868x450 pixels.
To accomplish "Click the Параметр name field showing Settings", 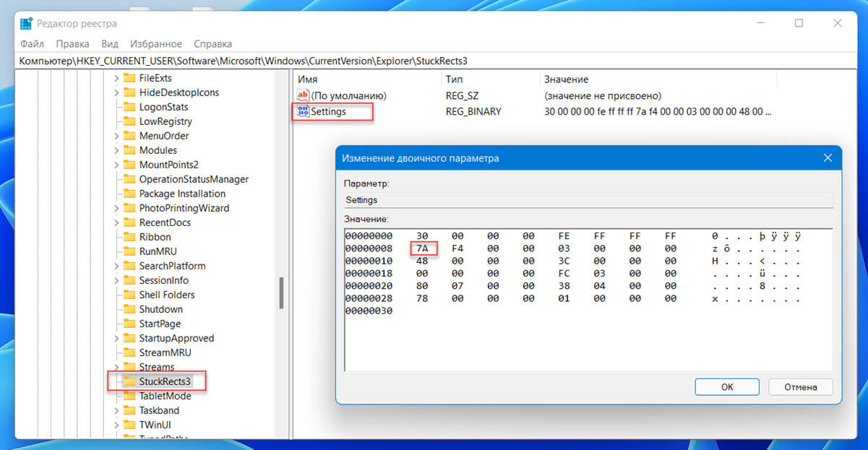I will click(588, 200).
